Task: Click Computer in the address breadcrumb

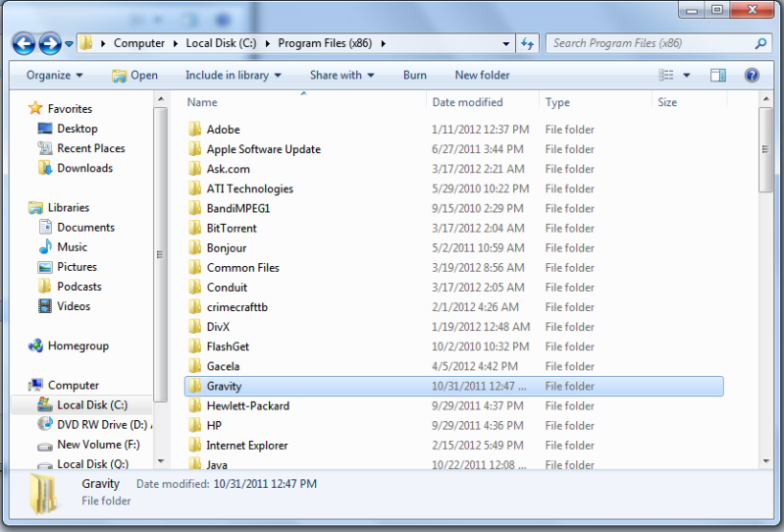Action: click(x=139, y=43)
